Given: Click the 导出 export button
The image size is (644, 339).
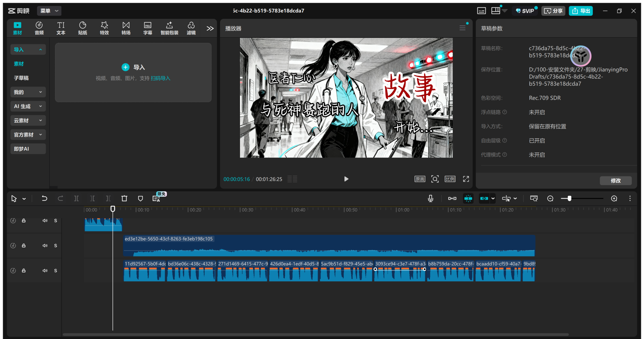Looking at the screenshot, I should [581, 11].
